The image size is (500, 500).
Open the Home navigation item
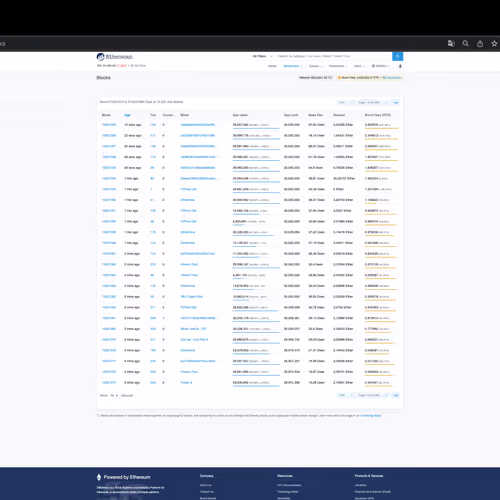272,66
